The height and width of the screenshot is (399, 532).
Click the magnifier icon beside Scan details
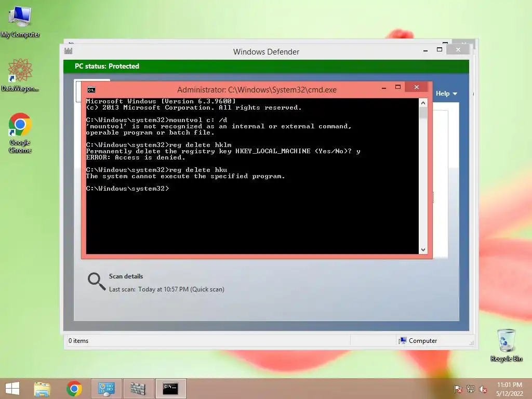pyautogui.click(x=96, y=282)
